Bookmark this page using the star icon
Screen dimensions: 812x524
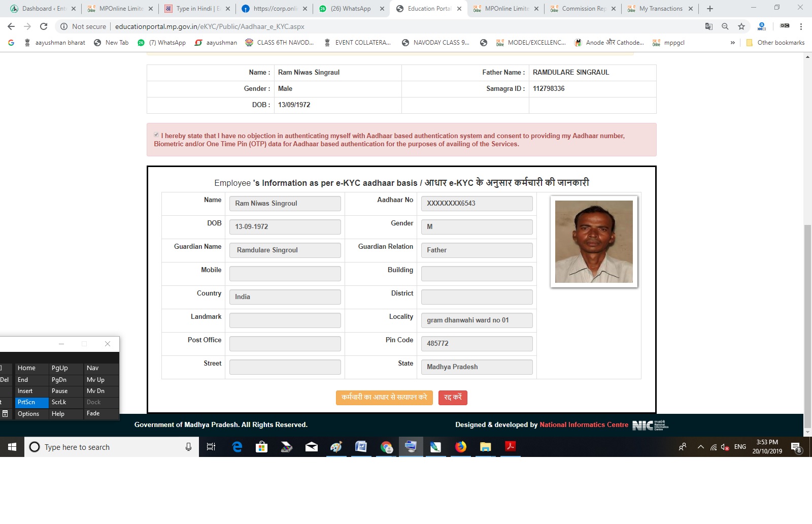(x=741, y=26)
